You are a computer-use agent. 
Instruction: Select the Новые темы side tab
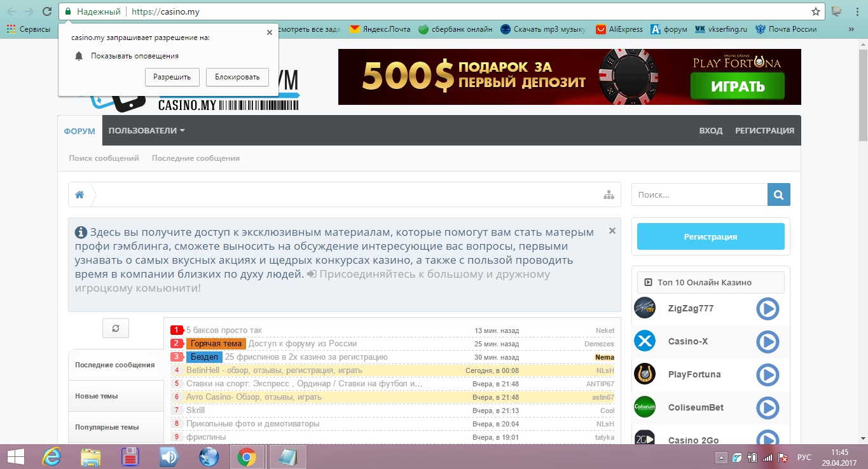tap(116, 396)
